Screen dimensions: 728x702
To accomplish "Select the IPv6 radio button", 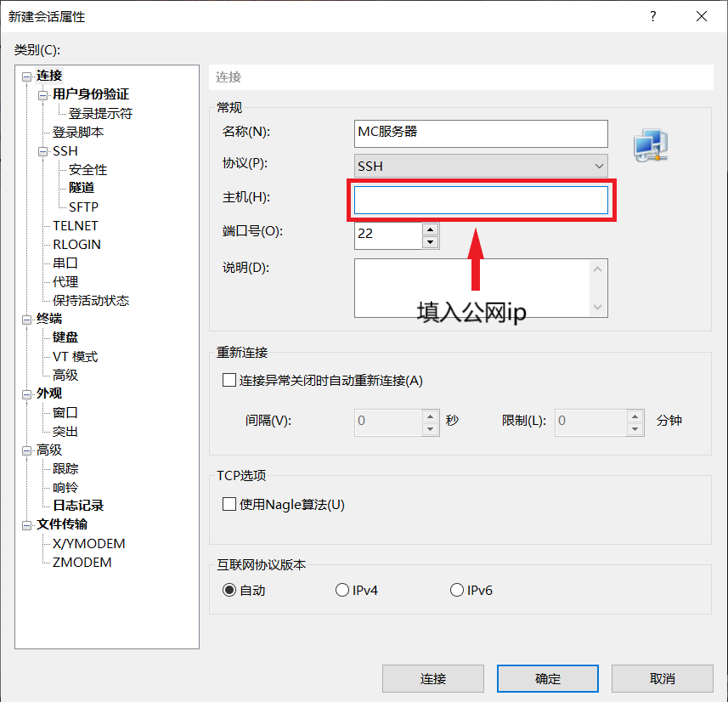I will tap(457, 590).
